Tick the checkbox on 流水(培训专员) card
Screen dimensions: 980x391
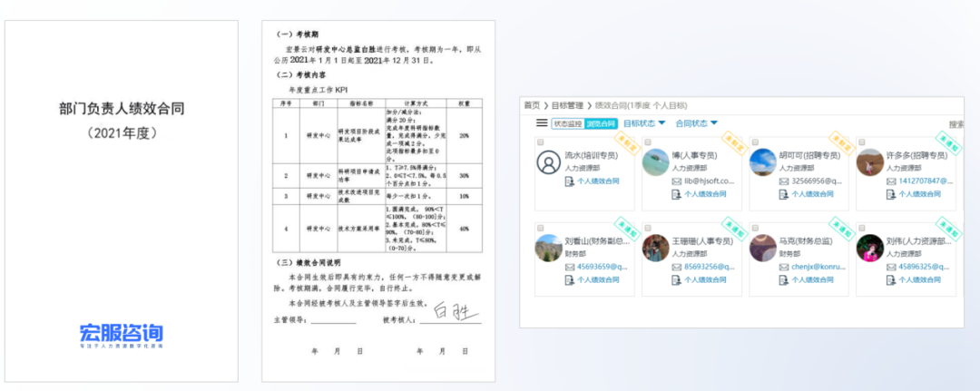(x=541, y=142)
